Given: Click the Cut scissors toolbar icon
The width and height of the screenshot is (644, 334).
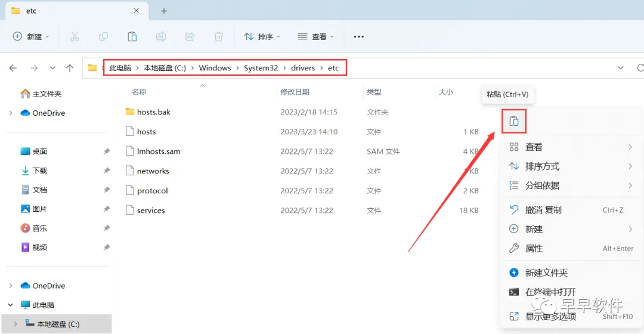Looking at the screenshot, I should tap(75, 36).
